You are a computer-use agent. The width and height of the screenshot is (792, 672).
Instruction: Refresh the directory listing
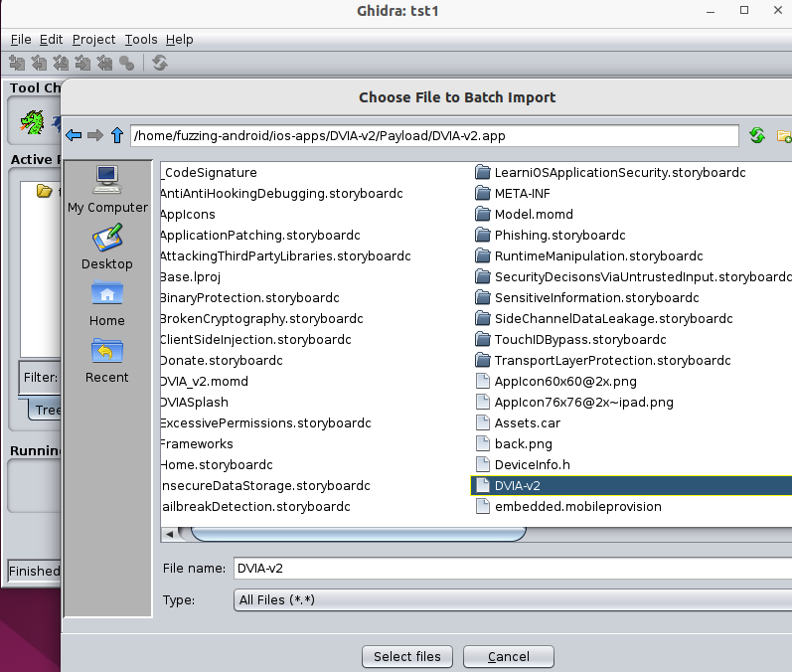(757, 135)
